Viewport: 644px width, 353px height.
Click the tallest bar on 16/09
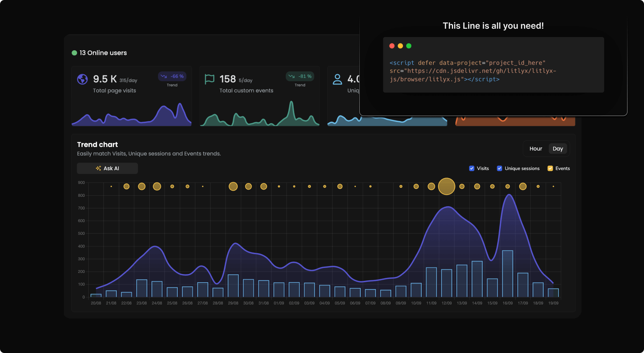pyautogui.click(x=508, y=274)
